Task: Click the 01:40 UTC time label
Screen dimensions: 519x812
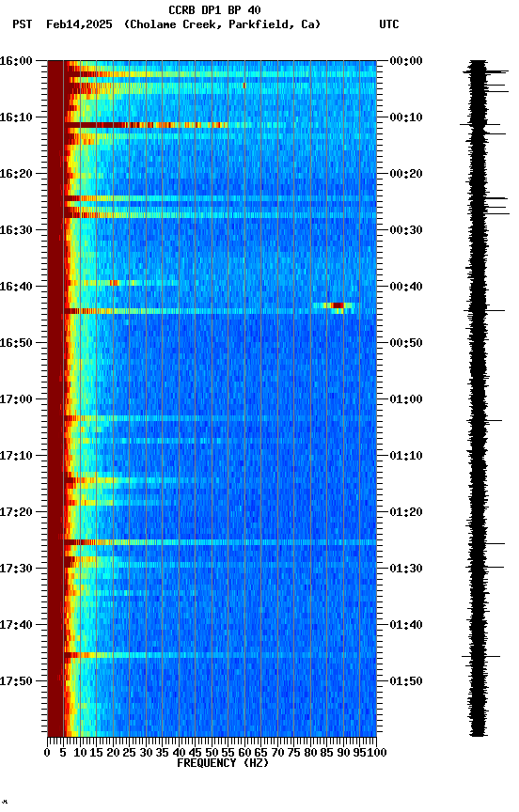Action: coord(406,625)
